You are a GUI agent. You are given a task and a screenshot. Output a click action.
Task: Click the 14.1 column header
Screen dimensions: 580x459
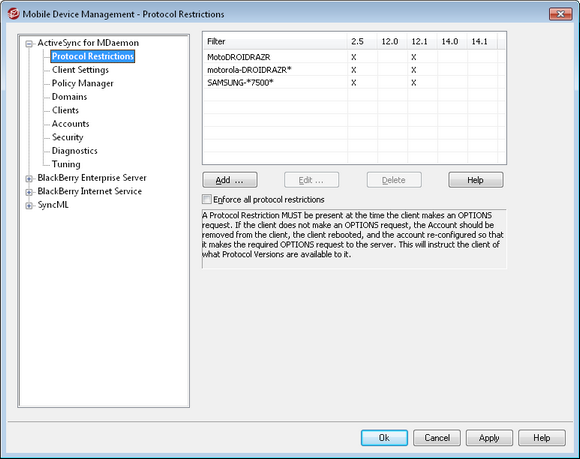[x=482, y=41]
